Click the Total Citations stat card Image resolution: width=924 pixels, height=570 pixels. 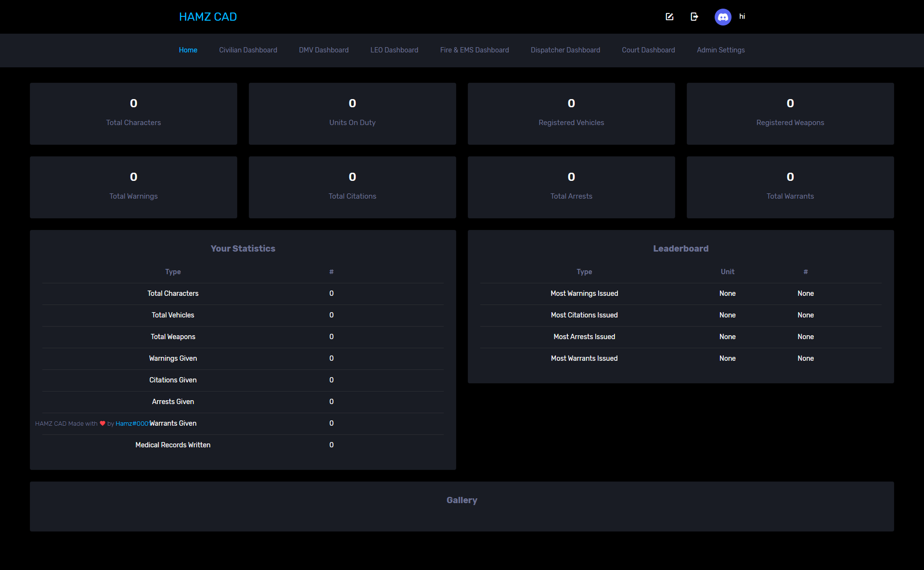point(352,187)
